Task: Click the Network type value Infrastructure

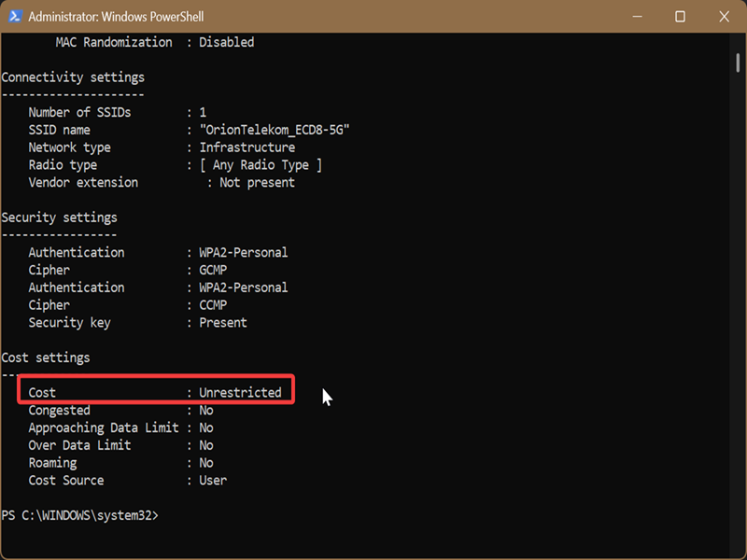Action: coord(247,147)
